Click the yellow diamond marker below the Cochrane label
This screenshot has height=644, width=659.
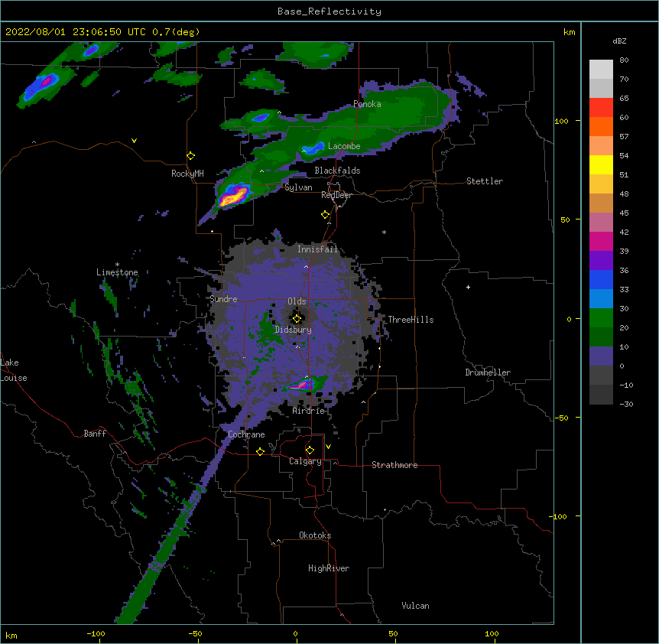pyautogui.click(x=260, y=451)
